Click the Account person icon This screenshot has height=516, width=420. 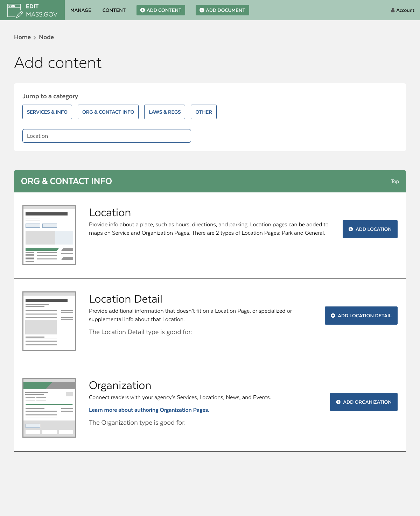392,10
